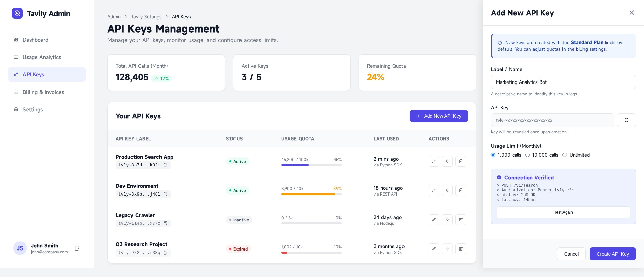Copy the Production Search App key
Image resolution: width=644 pixels, height=277 pixels.
(x=165, y=165)
